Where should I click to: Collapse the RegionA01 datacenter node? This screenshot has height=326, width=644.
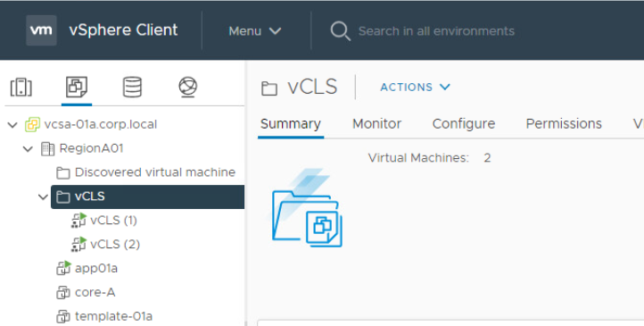point(28,149)
